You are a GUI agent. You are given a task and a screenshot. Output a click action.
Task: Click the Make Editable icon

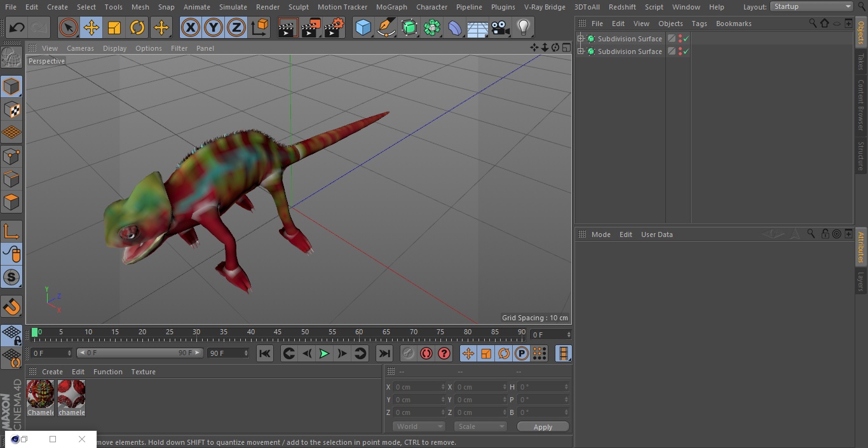coord(11,58)
